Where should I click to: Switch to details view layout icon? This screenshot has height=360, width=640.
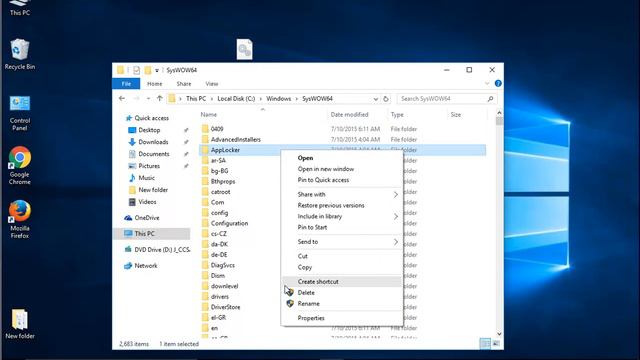[485, 344]
